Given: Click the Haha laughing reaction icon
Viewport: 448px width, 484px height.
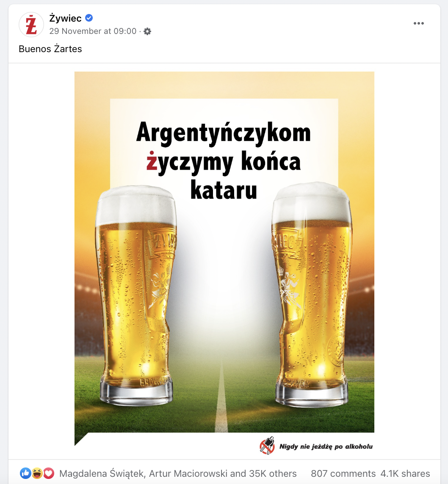Looking at the screenshot, I should click(37, 473).
